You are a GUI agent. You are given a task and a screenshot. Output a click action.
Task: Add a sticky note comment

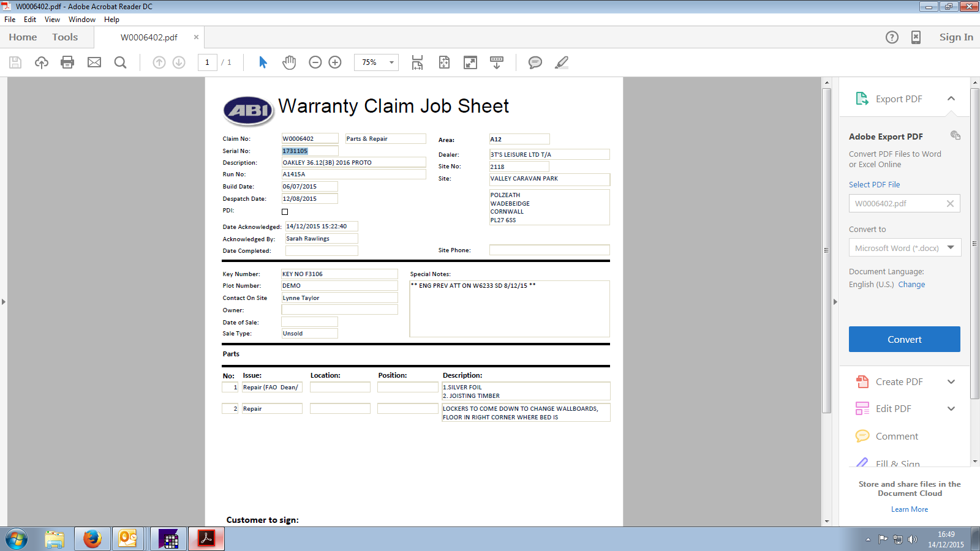[535, 62]
